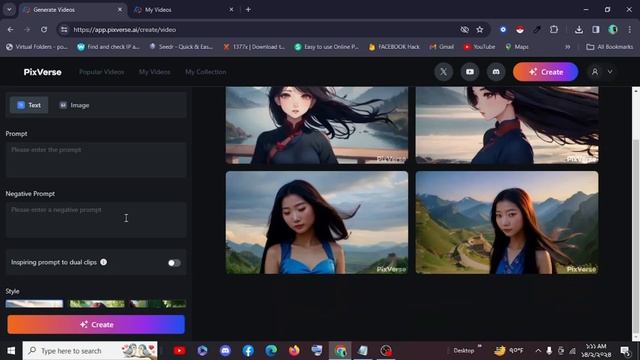
Task: Open the Chrome three-dot menu
Action: [x=630, y=29]
